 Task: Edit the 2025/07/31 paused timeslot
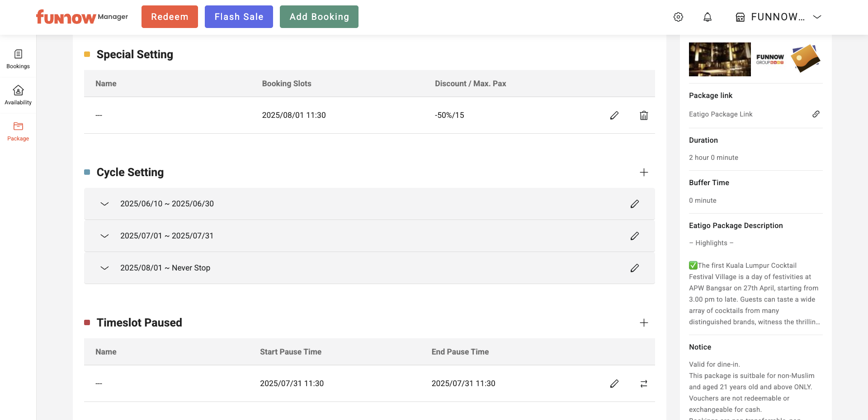614,384
